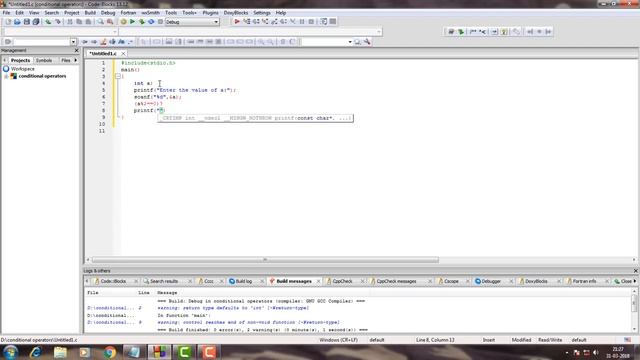Open Find with the magnifier icon

pyautogui.click(x=100, y=22)
